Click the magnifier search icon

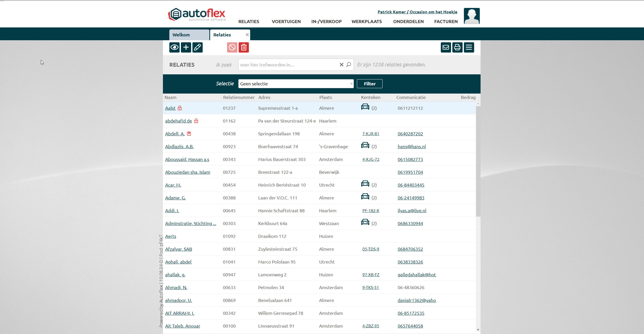[x=348, y=65]
